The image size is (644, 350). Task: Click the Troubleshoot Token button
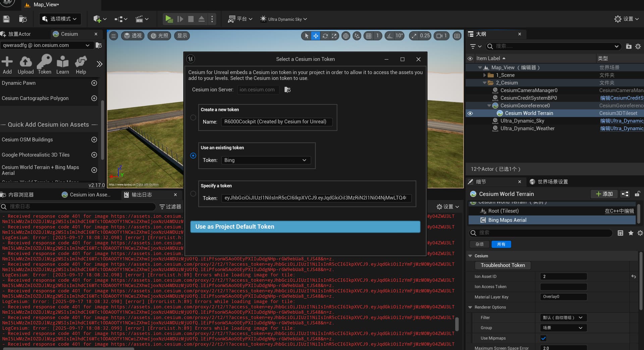(x=502, y=265)
